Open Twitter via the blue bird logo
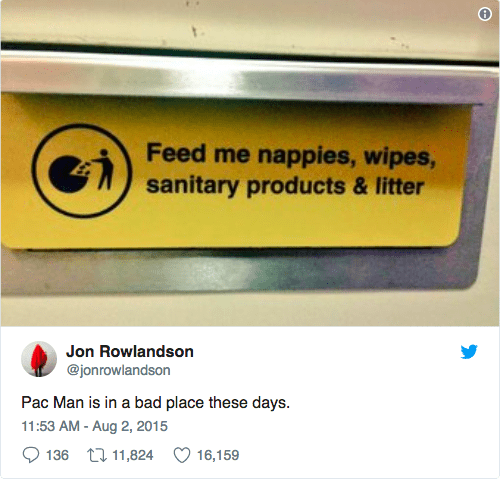This screenshot has width=501, height=479. point(469,351)
